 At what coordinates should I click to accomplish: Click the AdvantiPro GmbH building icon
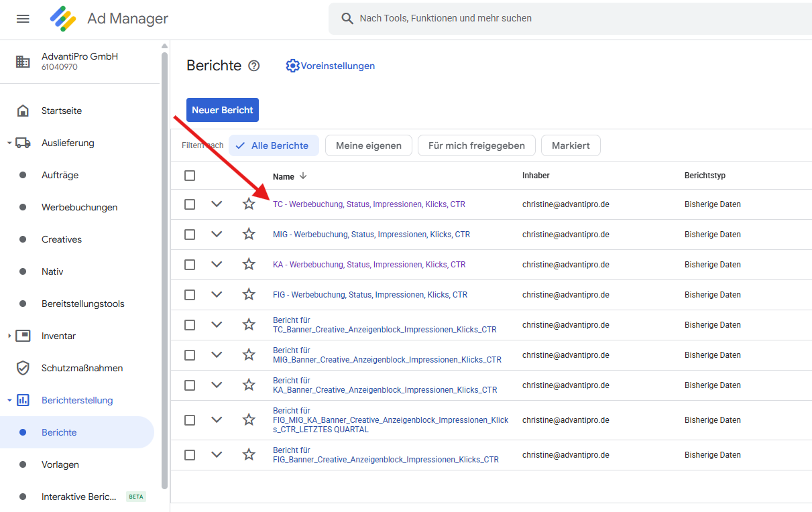(x=23, y=62)
